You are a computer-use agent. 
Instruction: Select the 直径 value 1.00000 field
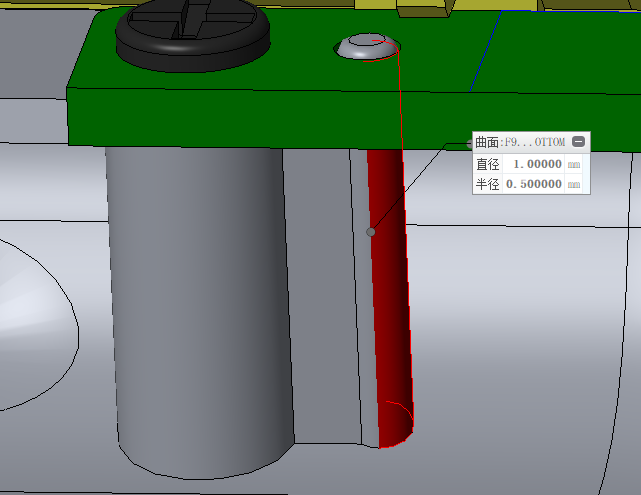(537, 164)
